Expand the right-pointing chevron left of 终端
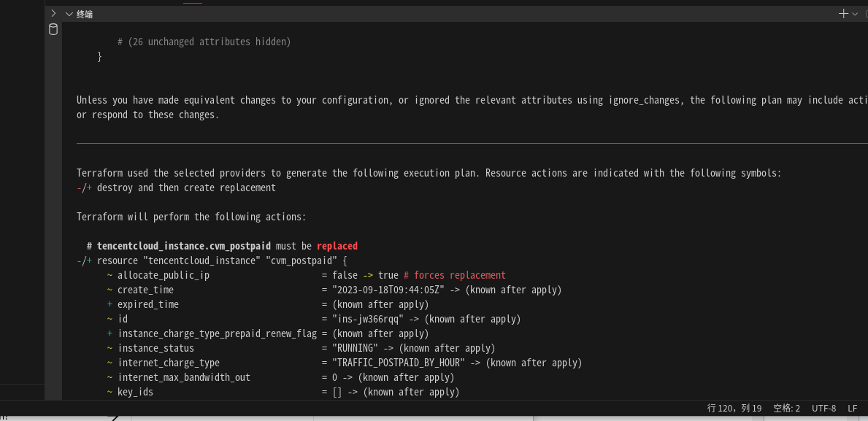868x421 pixels. [53, 13]
